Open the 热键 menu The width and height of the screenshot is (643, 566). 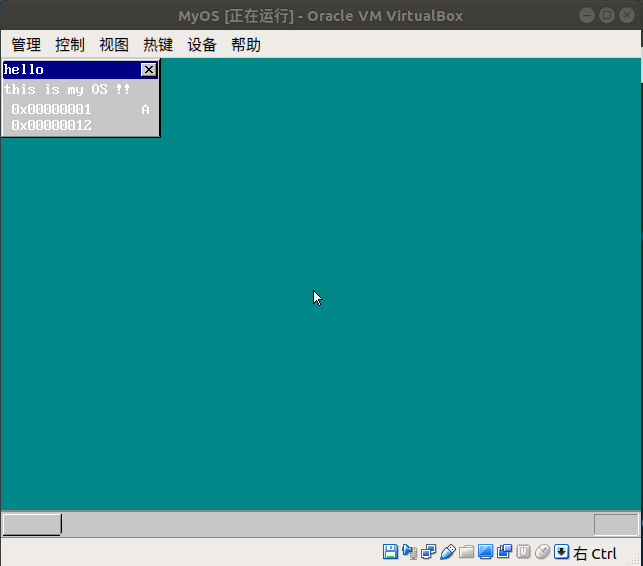click(x=158, y=44)
